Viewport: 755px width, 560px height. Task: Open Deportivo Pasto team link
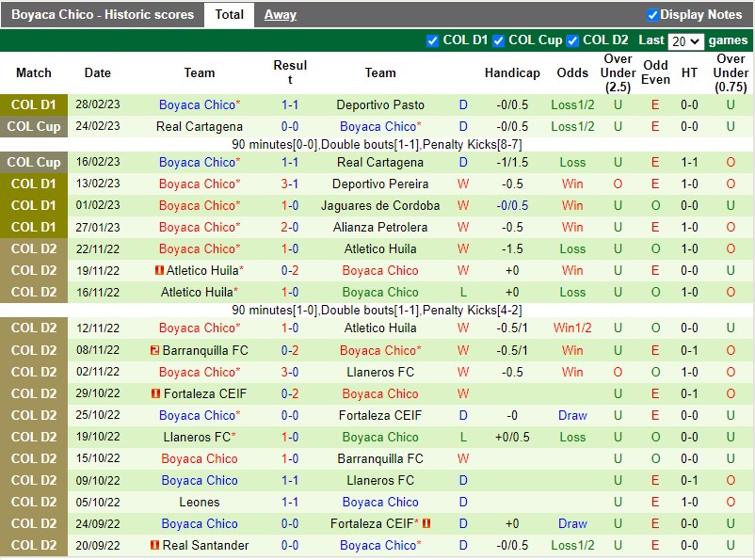[380, 104]
